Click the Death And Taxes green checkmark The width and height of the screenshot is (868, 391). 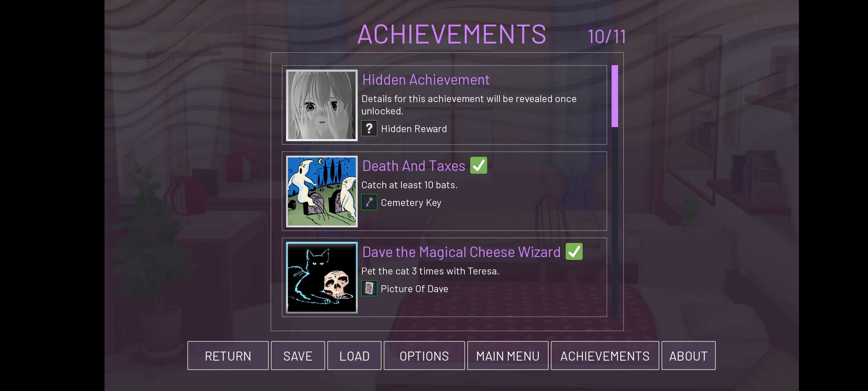[478, 165]
